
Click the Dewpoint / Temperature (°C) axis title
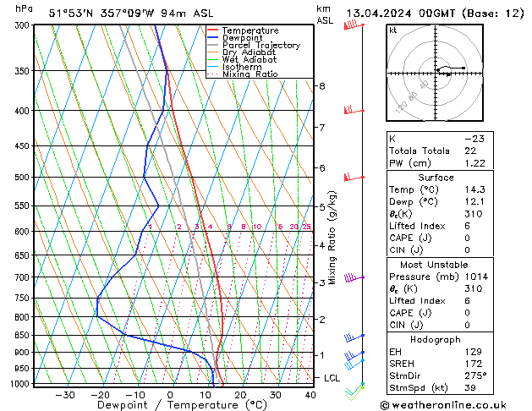pos(182,405)
